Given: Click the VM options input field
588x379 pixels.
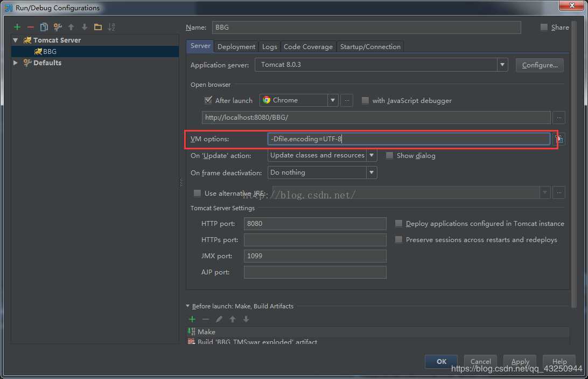Looking at the screenshot, I should tap(409, 139).
